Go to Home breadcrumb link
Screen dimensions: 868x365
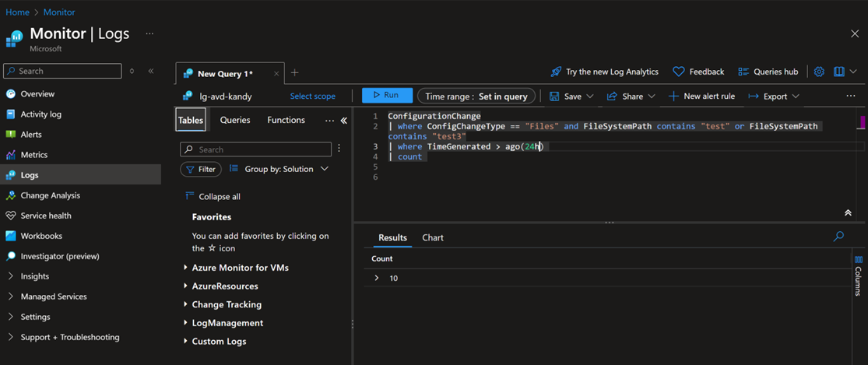click(x=17, y=12)
